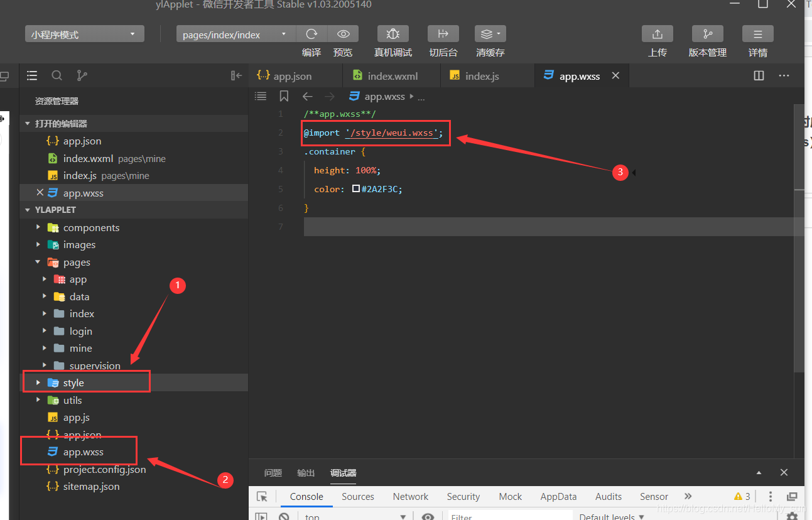Image resolution: width=812 pixels, height=520 pixels.
Task: Switch to the app.json editor tab
Action: (295, 75)
